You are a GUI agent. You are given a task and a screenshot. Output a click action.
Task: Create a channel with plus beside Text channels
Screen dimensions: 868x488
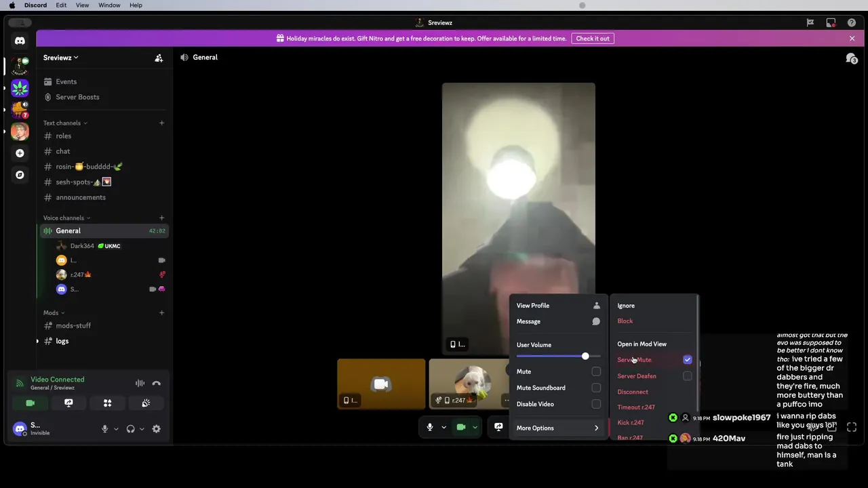click(x=161, y=123)
